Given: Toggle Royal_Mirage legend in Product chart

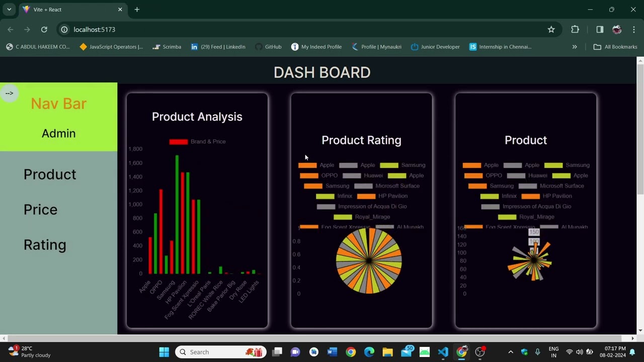Looking at the screenshot, I should 526,217.
